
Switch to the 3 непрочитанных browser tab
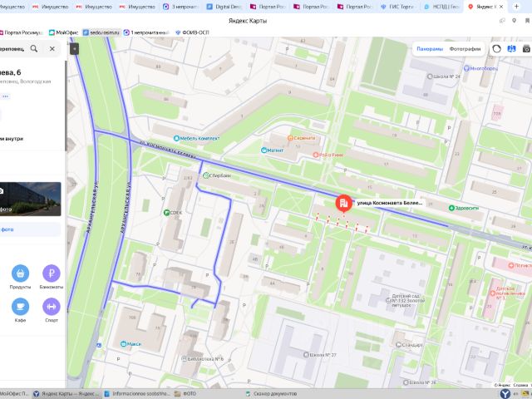pyautogui.click(x=180, y=7)
